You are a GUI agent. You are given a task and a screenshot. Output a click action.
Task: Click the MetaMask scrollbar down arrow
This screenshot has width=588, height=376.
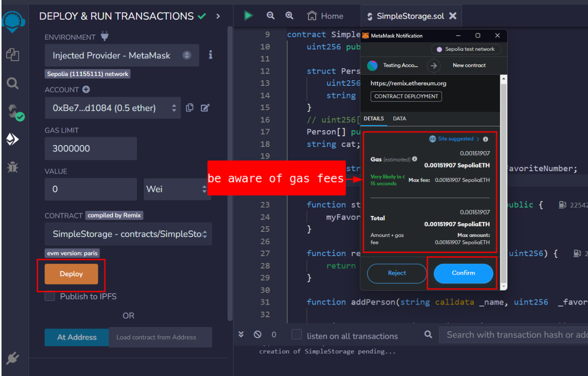pyautogui.click(x=504, y=286)
